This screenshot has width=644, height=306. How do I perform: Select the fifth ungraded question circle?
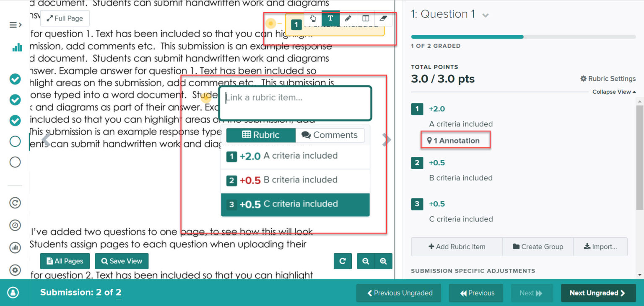[x=15, y=162]
